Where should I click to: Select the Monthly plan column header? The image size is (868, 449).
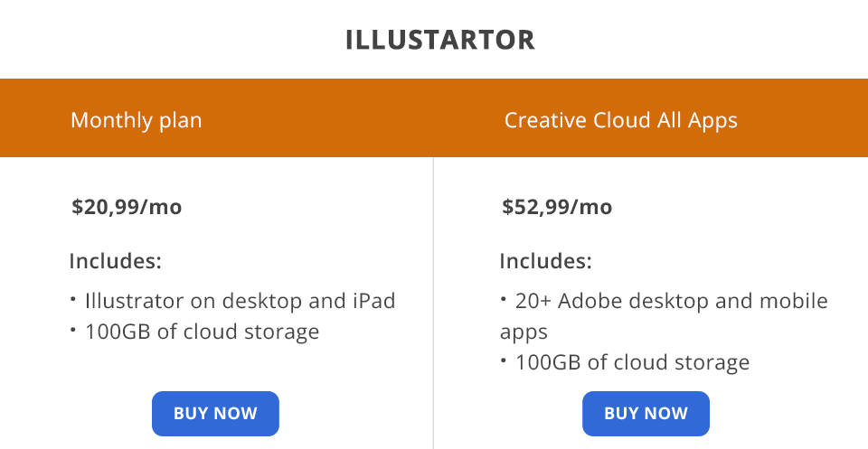pyautogui.click(x=137, y=120)
